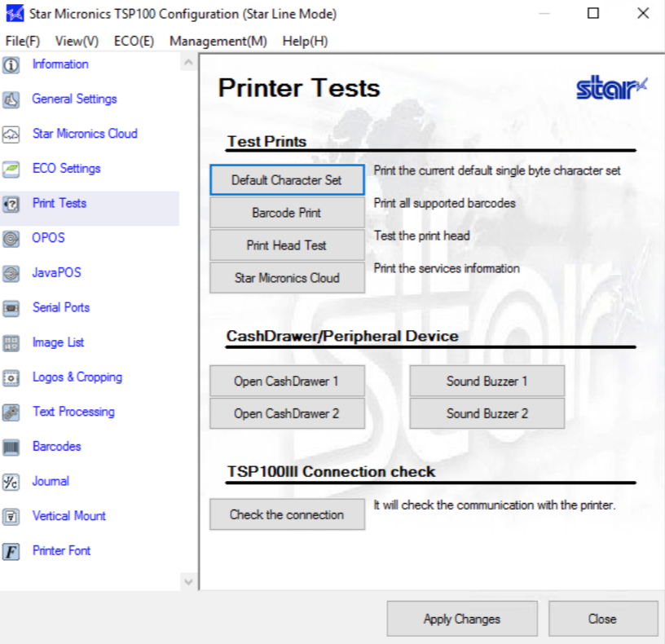
Task: Open the Image List page
Action: (x=58, y=342)
